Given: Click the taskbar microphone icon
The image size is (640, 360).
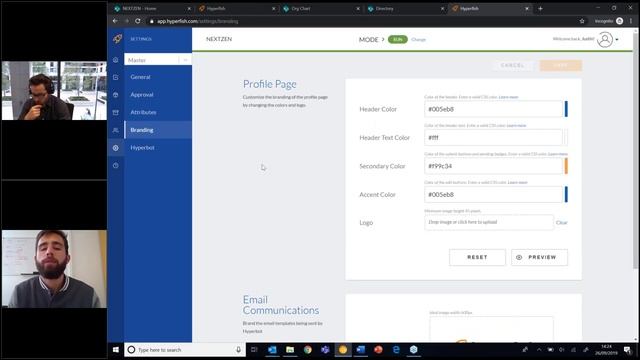Looking at the screenshot, I should [238, 350].
